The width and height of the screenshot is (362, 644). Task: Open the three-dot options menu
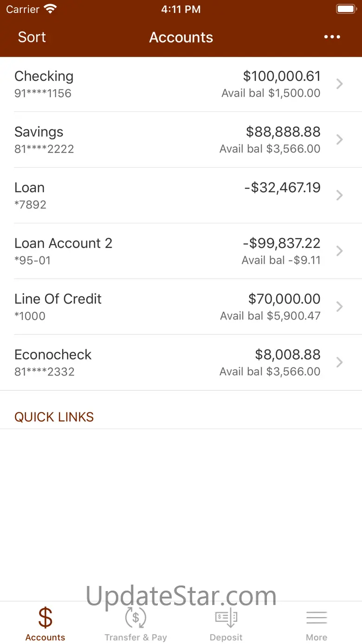tap(332, 37)
